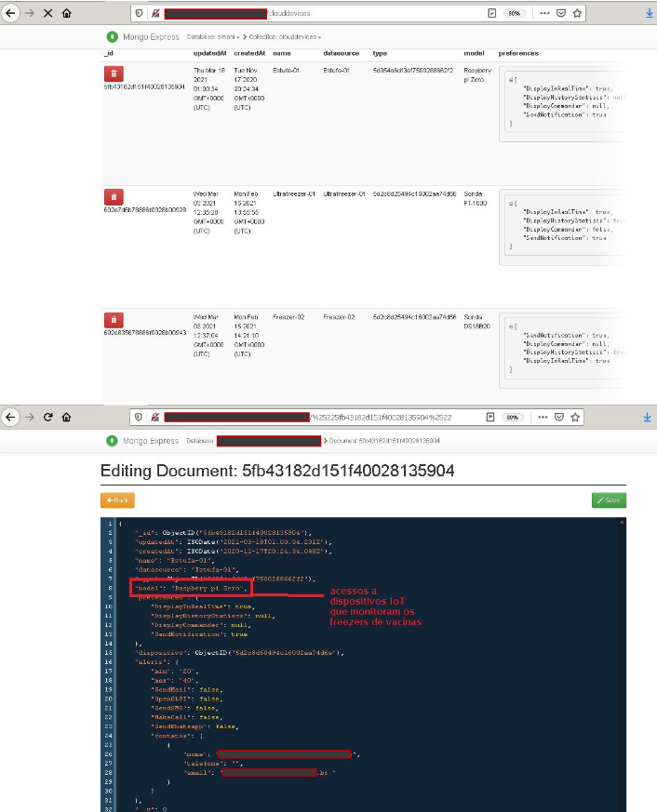Save to Pocket in Editing Document browser window
The width and height of the screenshot is (657, 812).
coord(558,417)
